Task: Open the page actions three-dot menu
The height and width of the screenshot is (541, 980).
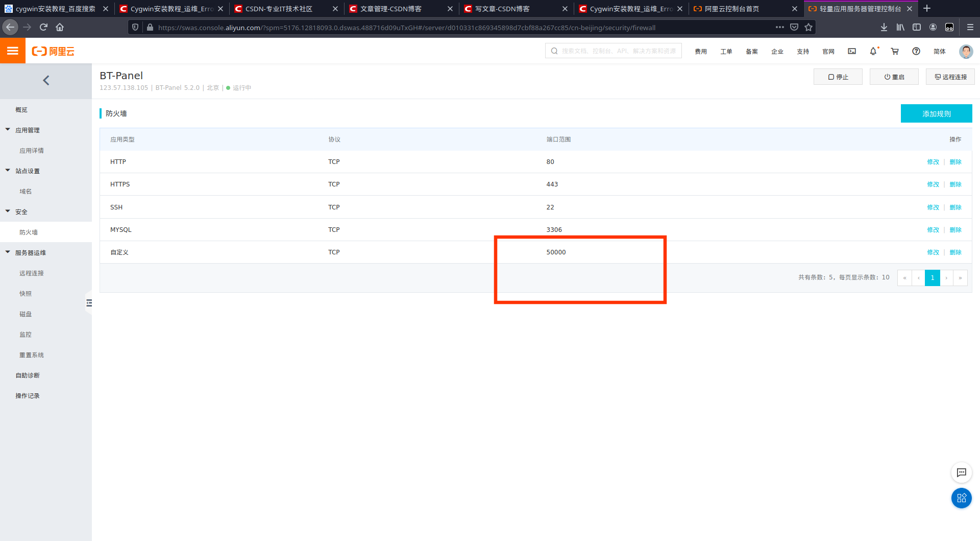Action: point(780,27)
